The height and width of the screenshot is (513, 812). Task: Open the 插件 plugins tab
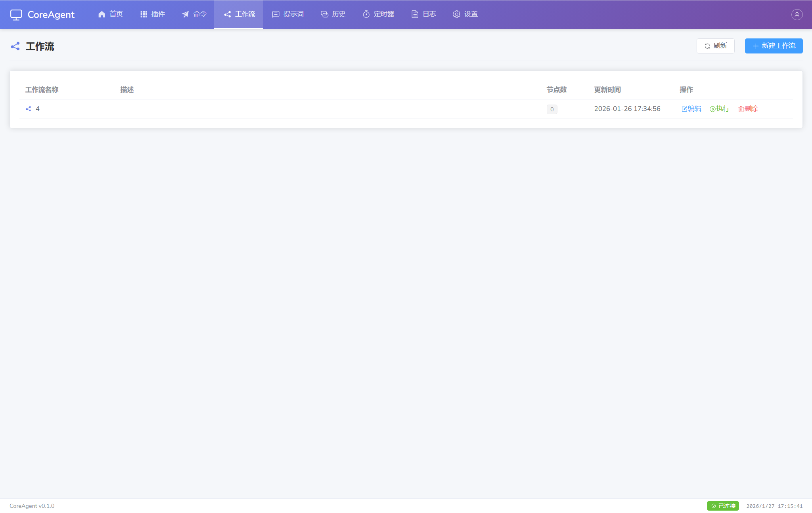(153, 14)
